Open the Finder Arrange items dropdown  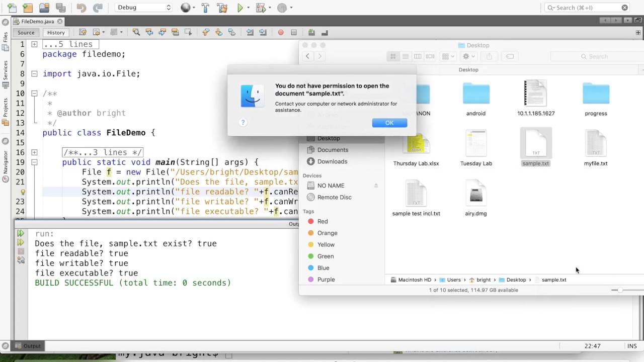click(x=448, y=56)
